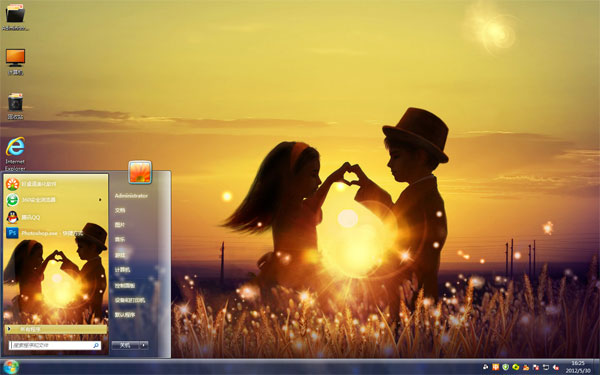Open Pictures (图片) in the Start menu
The image size is (600, 375).
(x=120, y=225)
